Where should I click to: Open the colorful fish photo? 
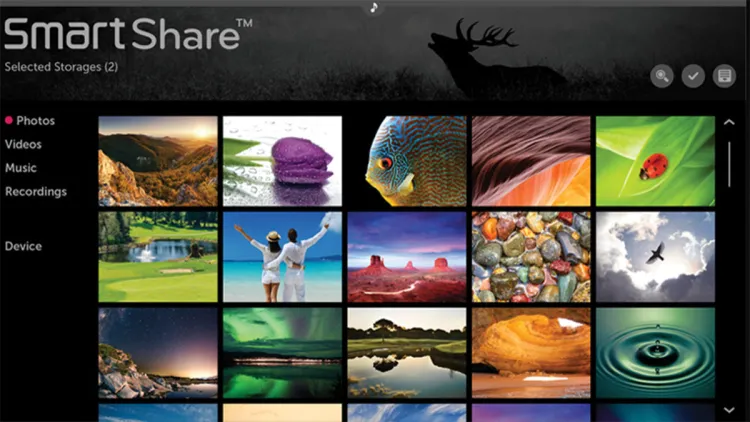click(406, 161)
